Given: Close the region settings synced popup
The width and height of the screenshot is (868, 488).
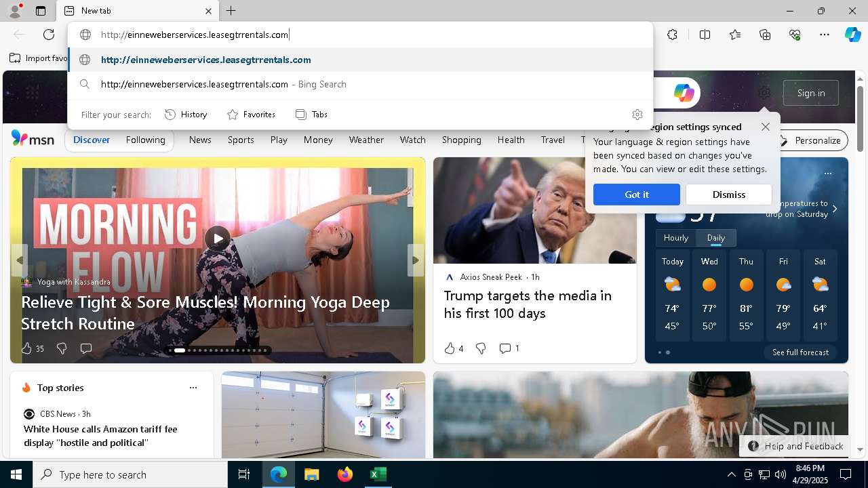Looking at the screenshot, I should pos(766,127).
